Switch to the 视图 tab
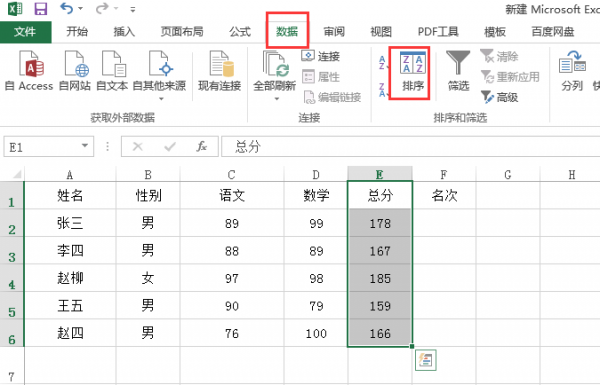This screenshot has width=600, height=385. (x=381, y=32)
